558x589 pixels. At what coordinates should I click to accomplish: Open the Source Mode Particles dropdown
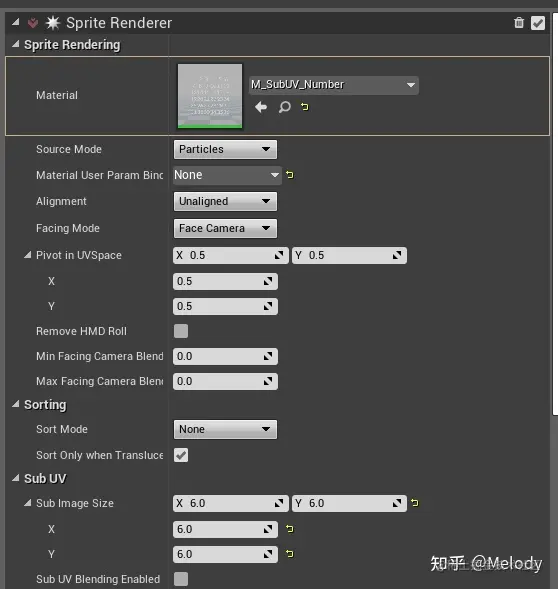pos(225,149)
